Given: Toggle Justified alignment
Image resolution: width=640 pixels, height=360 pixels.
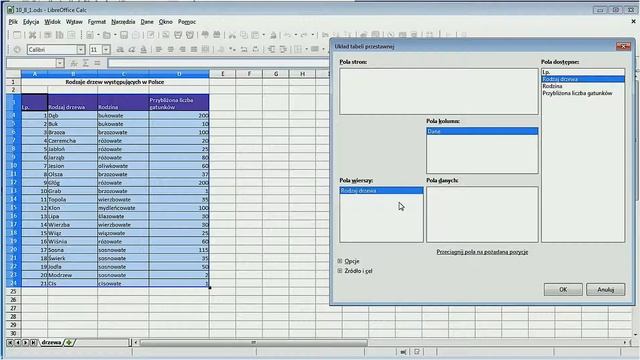Looking at the screenshot, I should [194, 50].
